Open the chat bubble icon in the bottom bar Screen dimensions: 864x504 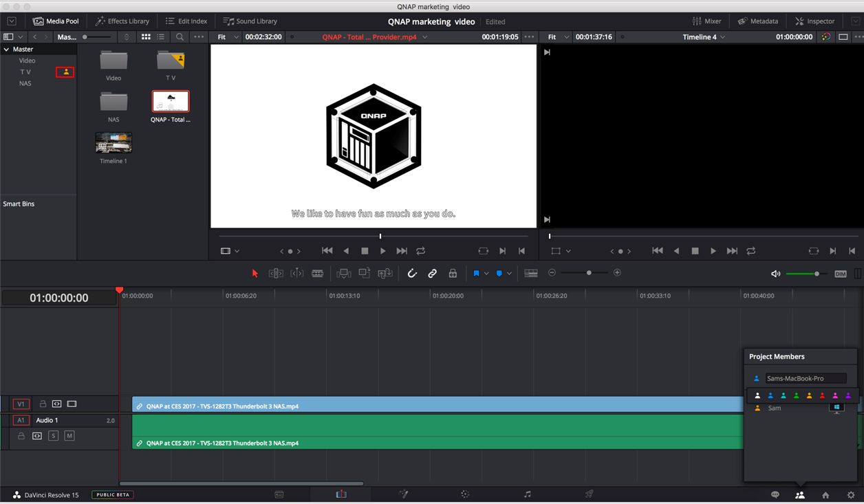[775, 495]
